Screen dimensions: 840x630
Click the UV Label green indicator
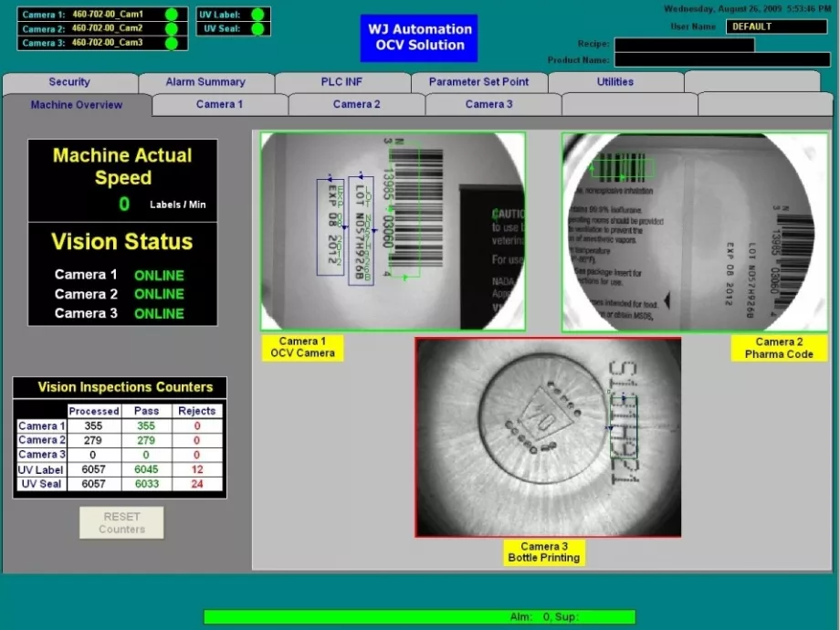click(257, 15)
